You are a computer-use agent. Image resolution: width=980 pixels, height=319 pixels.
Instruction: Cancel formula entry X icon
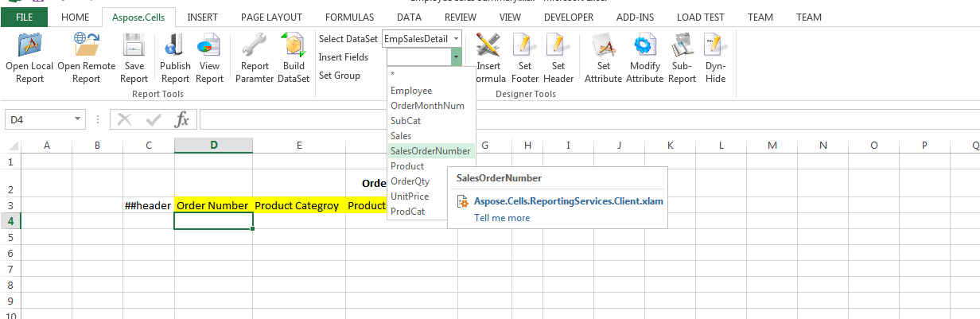tap(124, 119)
